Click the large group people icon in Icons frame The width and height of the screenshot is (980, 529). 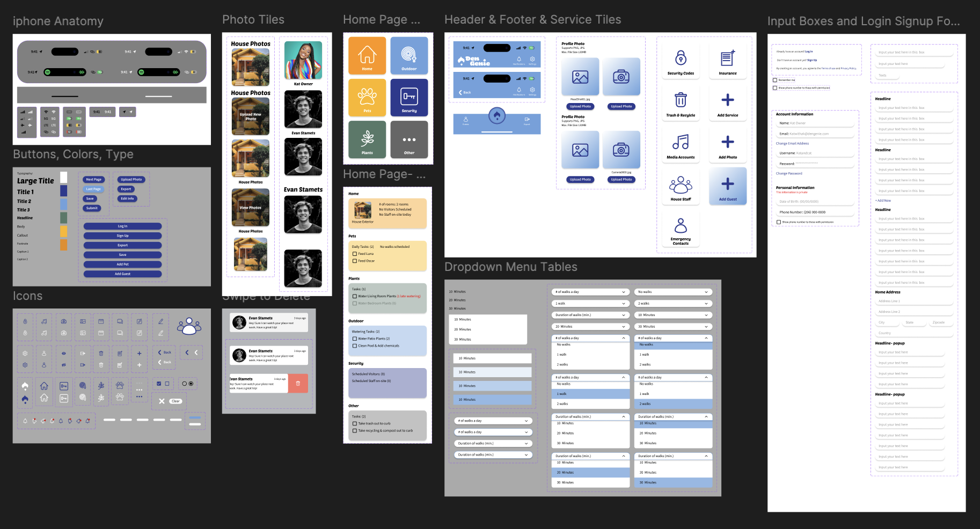(x=189, y=326)
